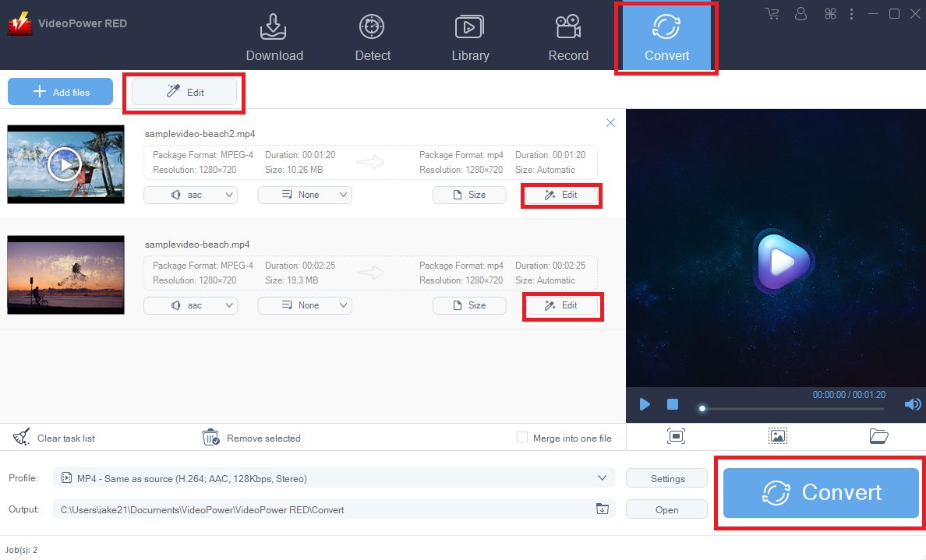This screenshot has width=926, height=560.
Task: Click the Open button
Action: [x=666, y=509]
